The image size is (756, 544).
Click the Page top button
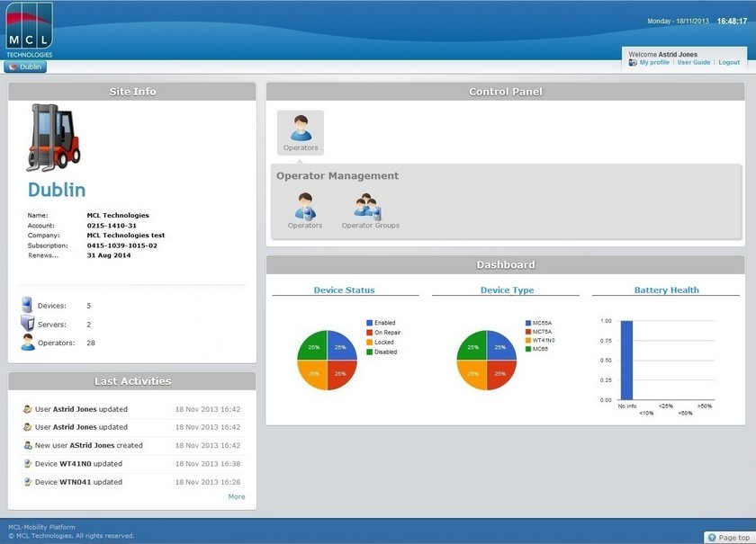pyautogui.click(x=729, y=537)
